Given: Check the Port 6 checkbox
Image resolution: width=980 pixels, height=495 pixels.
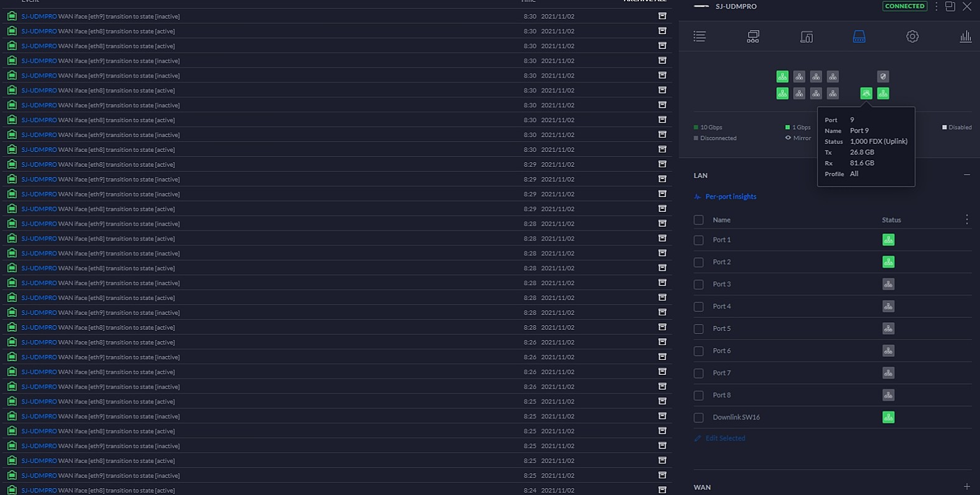Looking at the screenshot, I should tap(698, 351).
